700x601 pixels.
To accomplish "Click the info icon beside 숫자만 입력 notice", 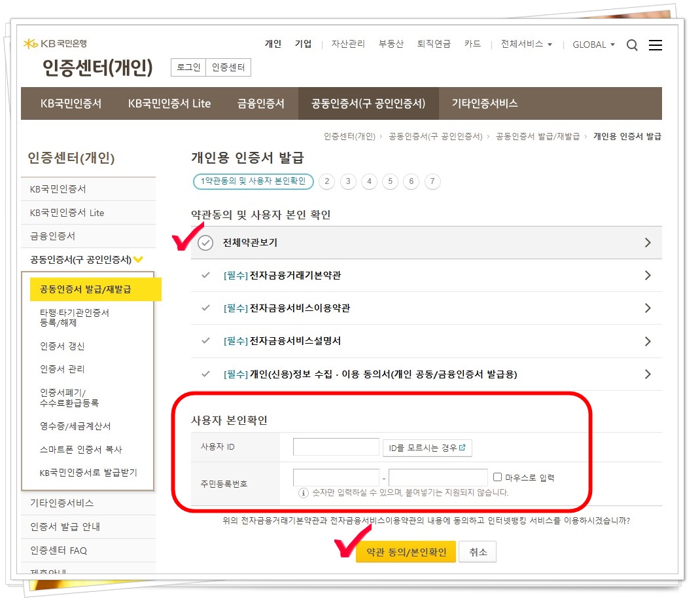I will click(303, 492).
